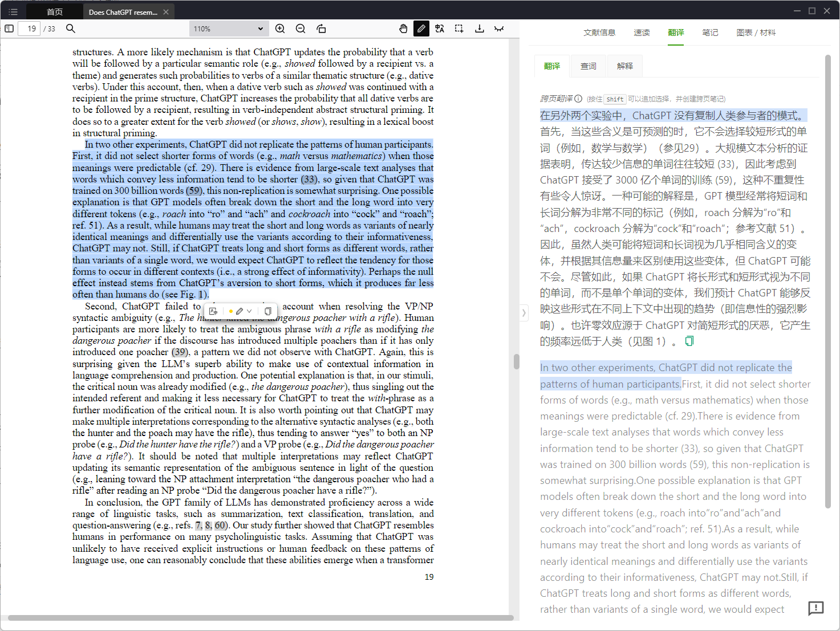Click the zoom in button
Screen dimensions: 840x631
pyautogui.click(x=280, y=29)
